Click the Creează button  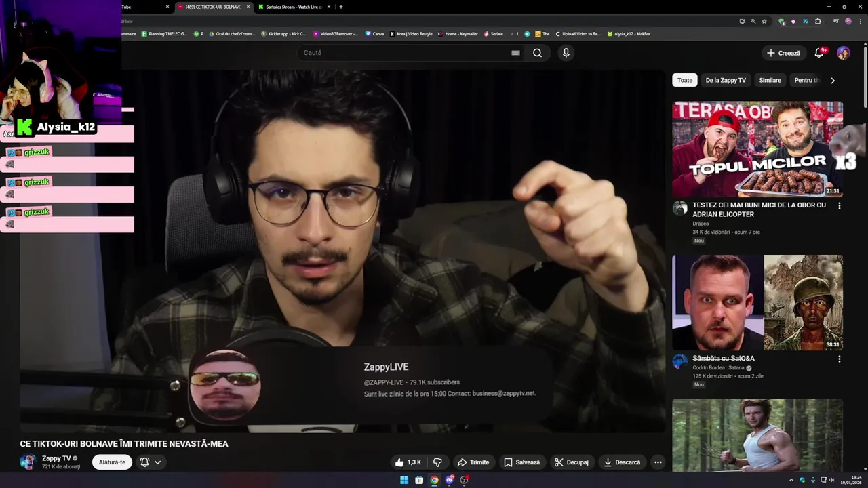tap(783, 53)
